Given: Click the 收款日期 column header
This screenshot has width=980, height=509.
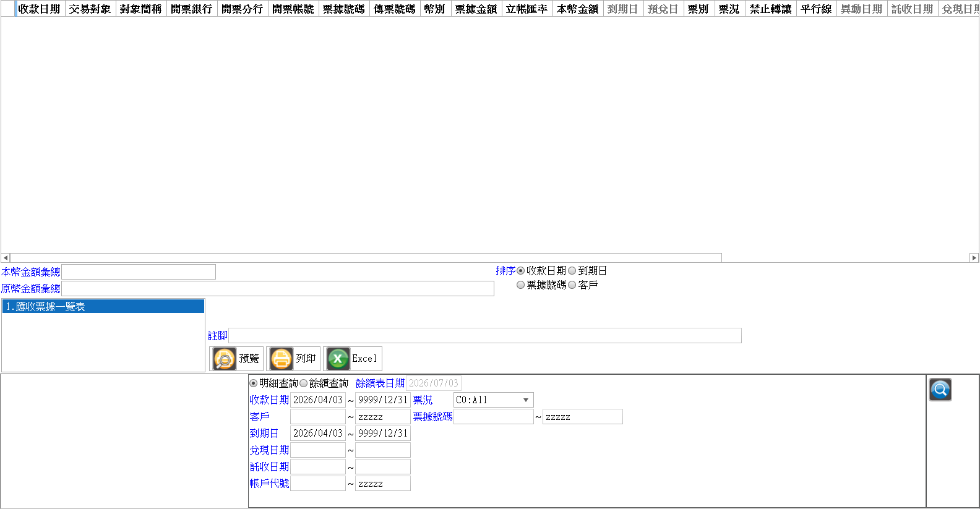Looking at the screenshot, I should [x=40, y=9].
